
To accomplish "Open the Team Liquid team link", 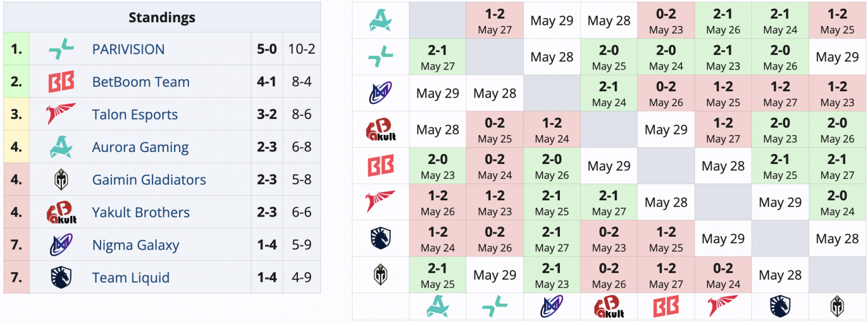I will pos(131,277).
